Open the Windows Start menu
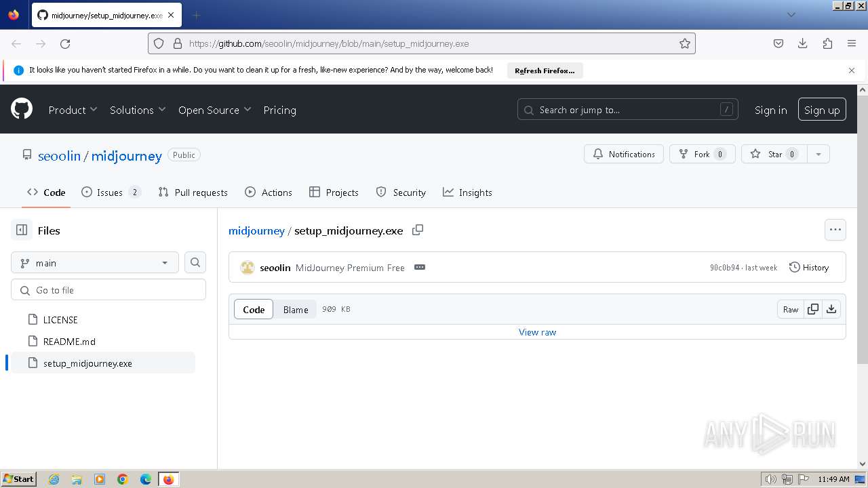The image size is (868, 488). [19, 479]
